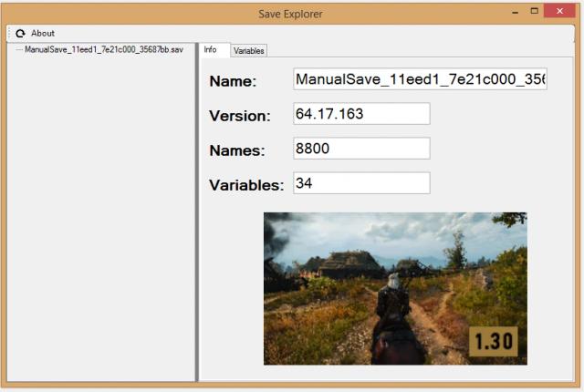584x392 pixels.
Task: Select ManualSave_11eed1_7e21c000_35687bb.sav in tree
Action: click(104, 49)
